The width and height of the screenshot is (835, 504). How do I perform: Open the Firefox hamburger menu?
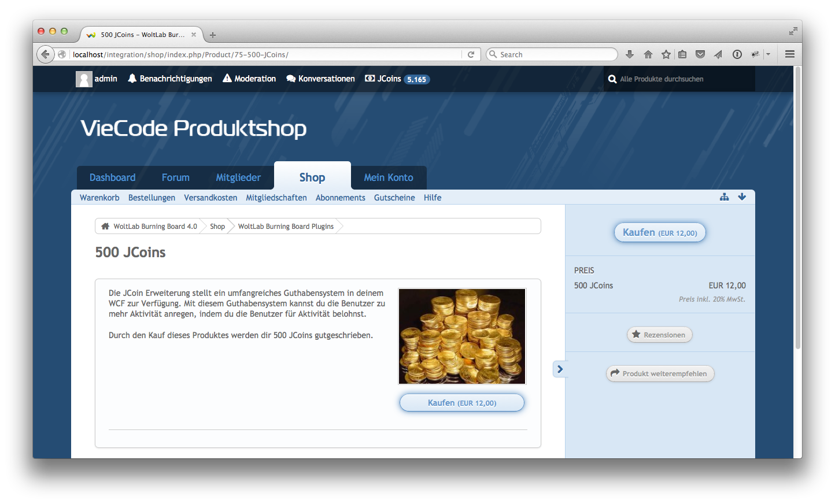pos(790,54)
